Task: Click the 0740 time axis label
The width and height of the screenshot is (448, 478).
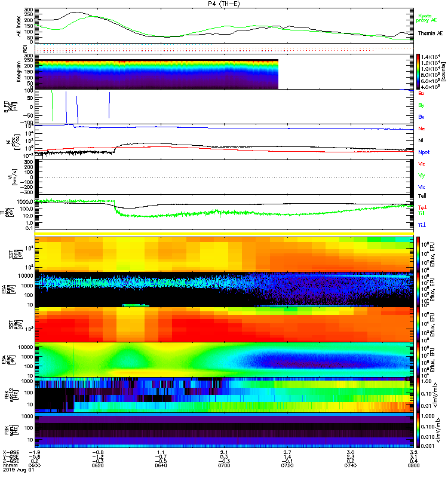Action: click(351, 465)
